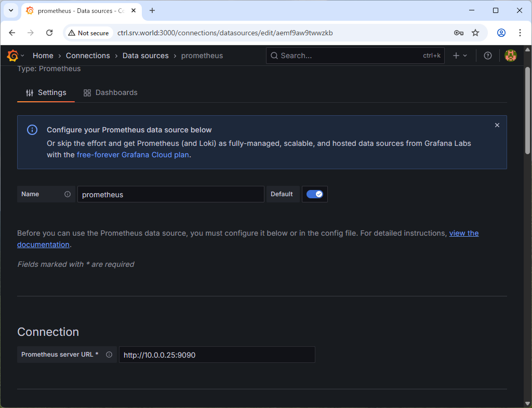The height and width of the screenshot is (408, 532).
Task: Switch to the Settings tab
Action: tap(46, 92)
